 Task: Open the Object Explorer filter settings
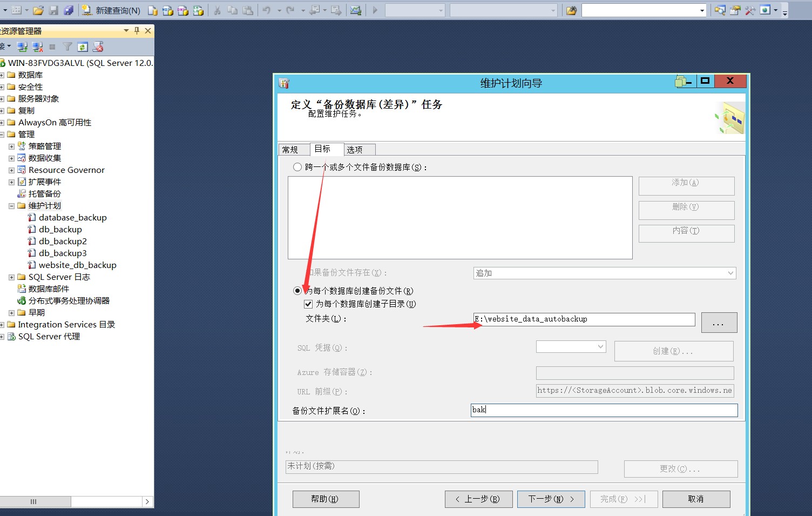pyautogui.click(x=67, y=46)
